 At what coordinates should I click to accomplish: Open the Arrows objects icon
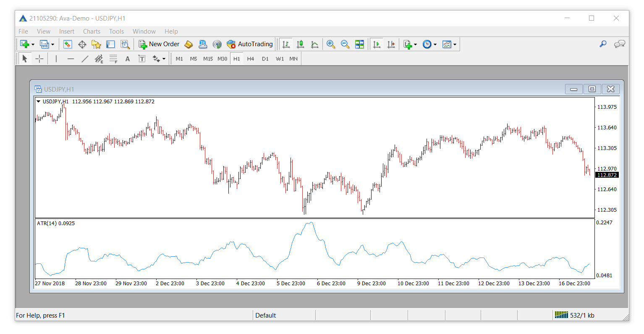(x=156, y=59)
